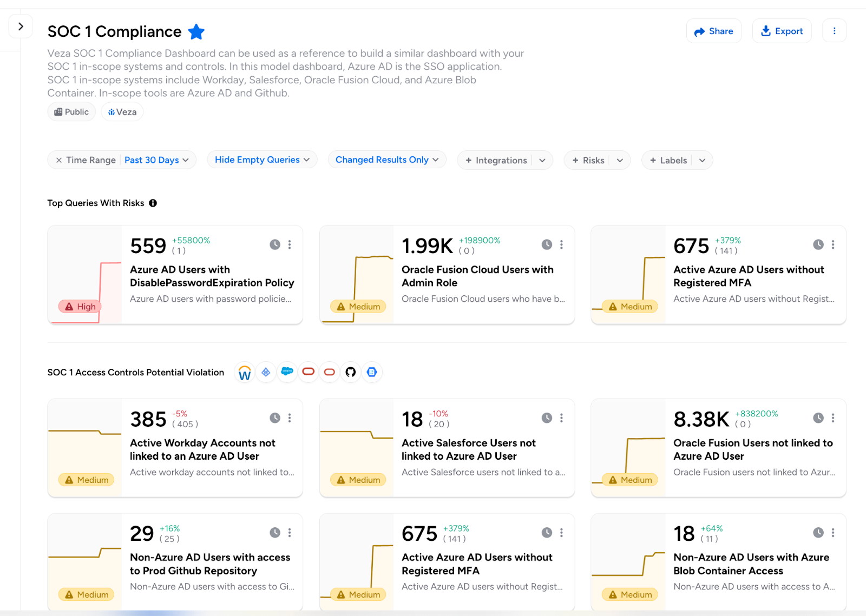Add a Labels filter

(x=668, y=160)
